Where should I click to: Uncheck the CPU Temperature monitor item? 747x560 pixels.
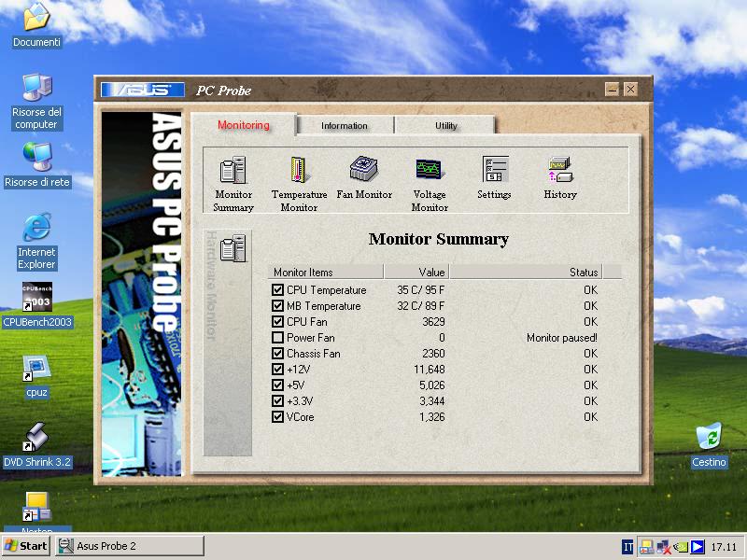pyautogui.click(x=277, y=289)
